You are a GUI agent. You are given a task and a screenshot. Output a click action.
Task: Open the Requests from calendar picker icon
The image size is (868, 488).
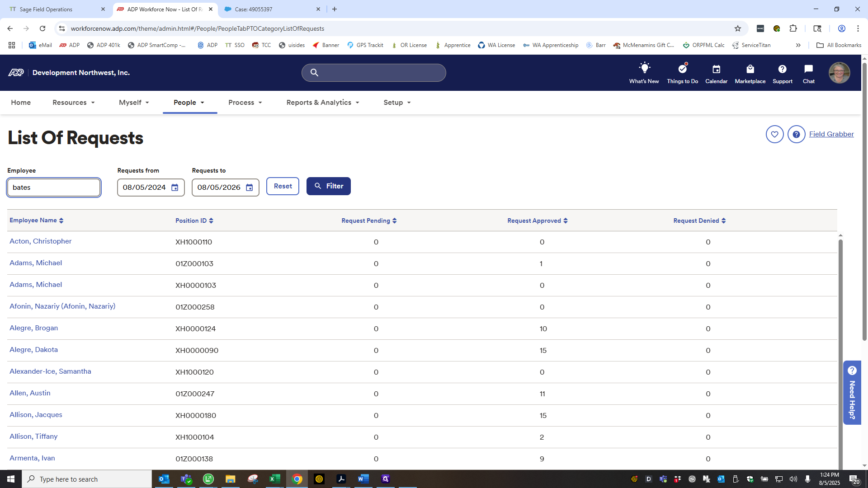click(x=175, y=188)
